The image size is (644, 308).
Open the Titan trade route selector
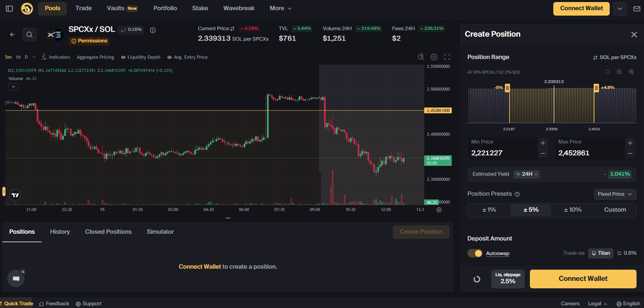pyautogui.click(x=601, y=253)
